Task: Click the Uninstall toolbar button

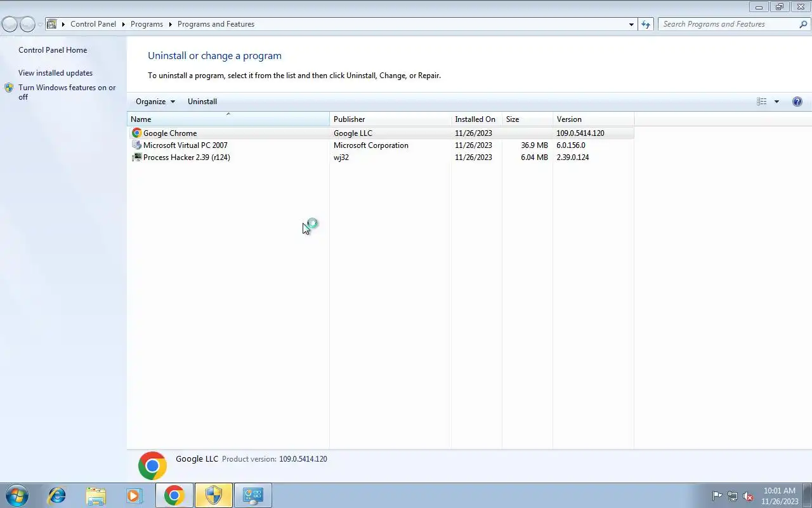Action: click(202, 102)
